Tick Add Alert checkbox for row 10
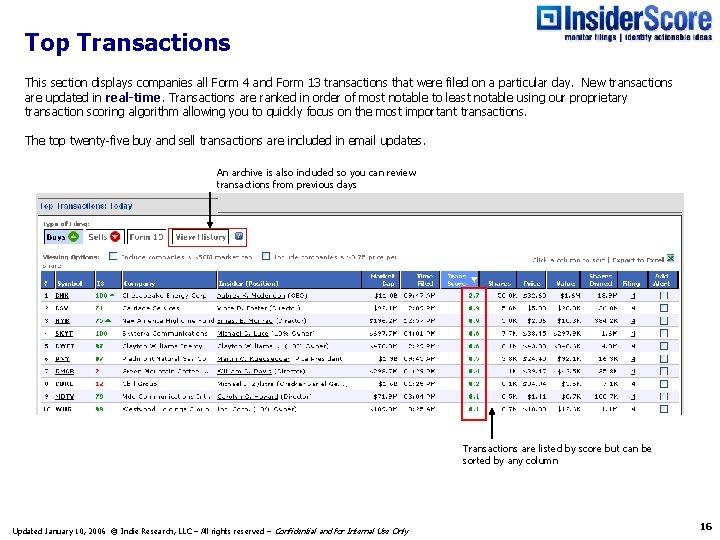 664,409
